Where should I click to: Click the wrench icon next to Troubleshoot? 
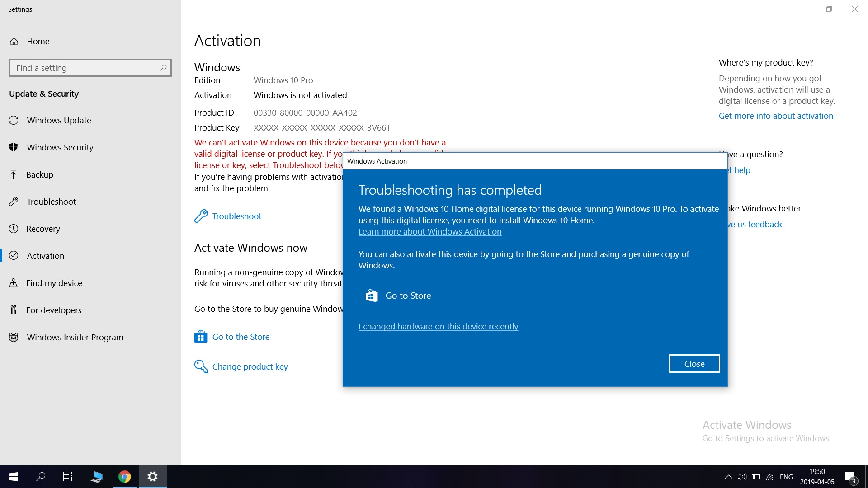[x=200, y=216]
